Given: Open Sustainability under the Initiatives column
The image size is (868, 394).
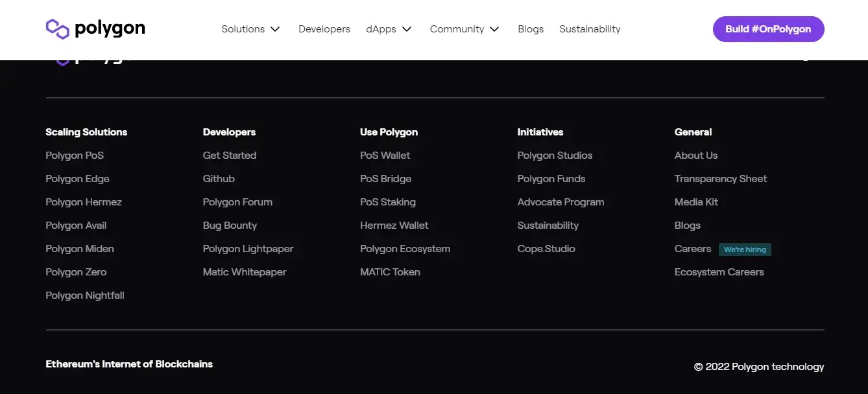Looking at the screenshot, I should (548, 226).
